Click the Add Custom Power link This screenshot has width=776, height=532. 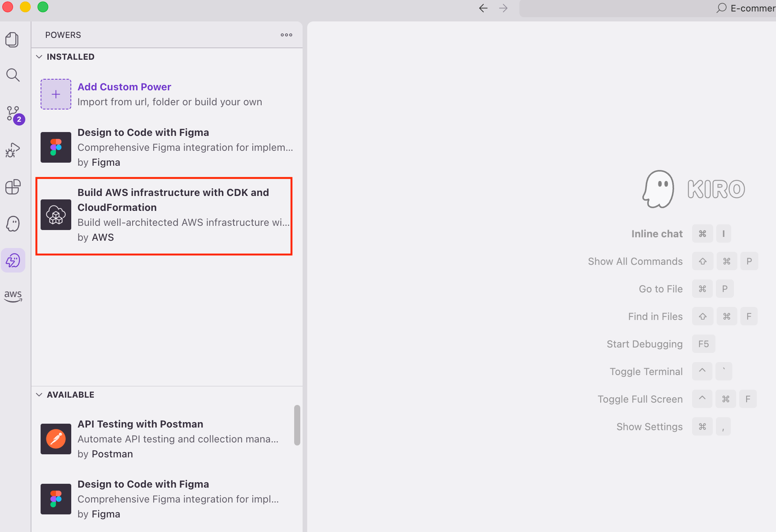coord(124,87)
